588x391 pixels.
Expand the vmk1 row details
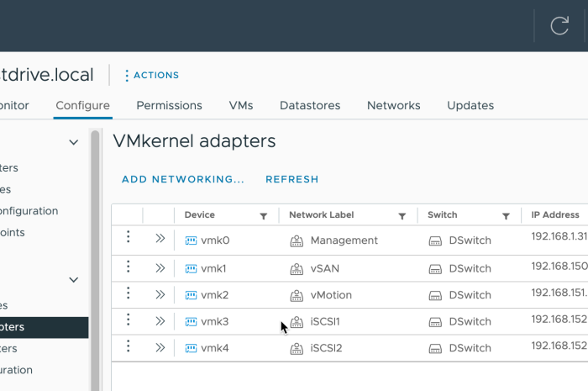click(160, 268)
